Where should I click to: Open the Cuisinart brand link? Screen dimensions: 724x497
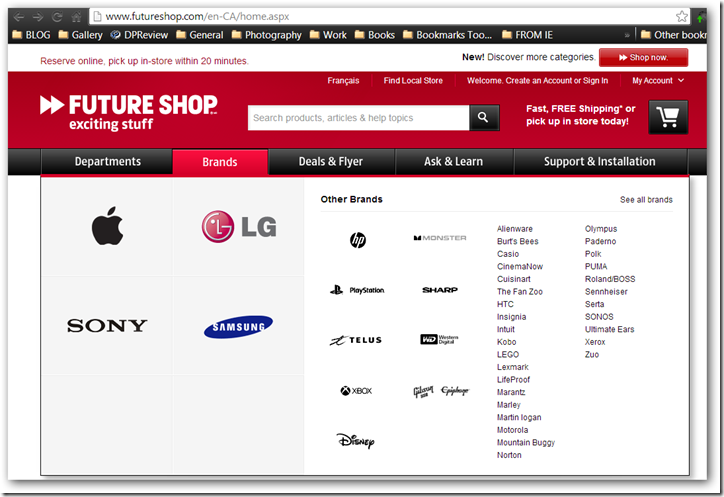(x=514, y=279)
